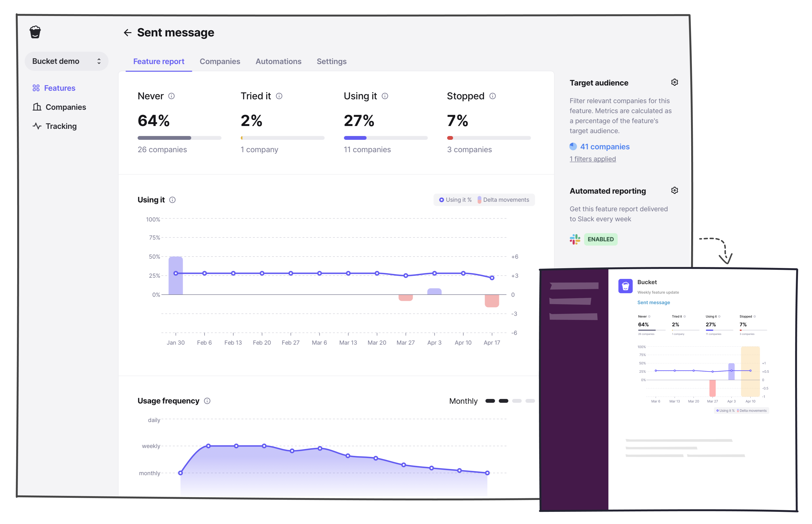
Task: Open the 3 companies list
Action: click(469, 150)
